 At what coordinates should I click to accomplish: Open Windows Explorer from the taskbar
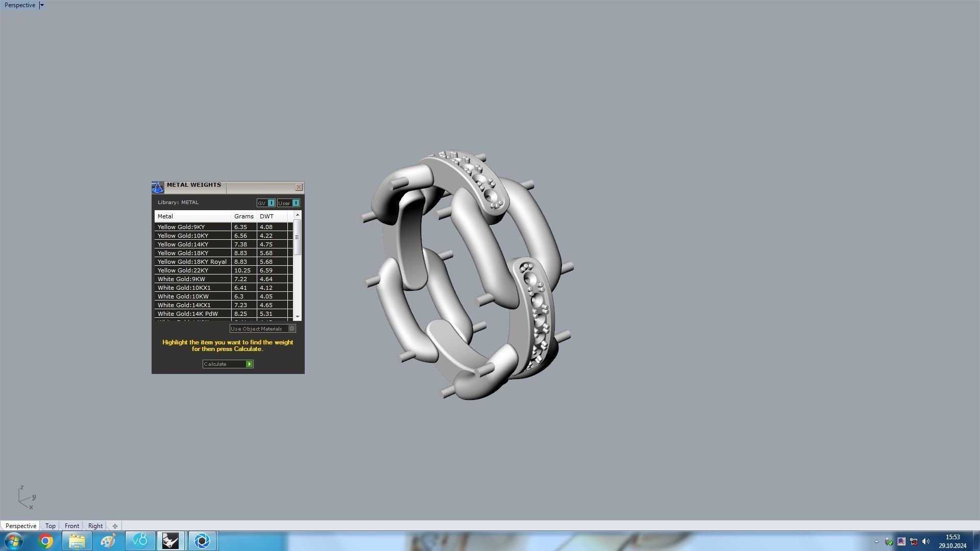click(77, 541)
